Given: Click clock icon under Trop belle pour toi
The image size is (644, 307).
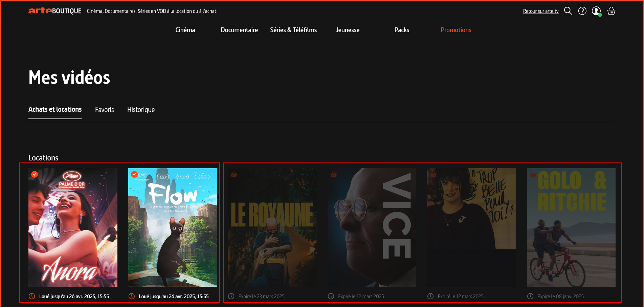Looking at the screenshot, I should click(x=430, y=296).
